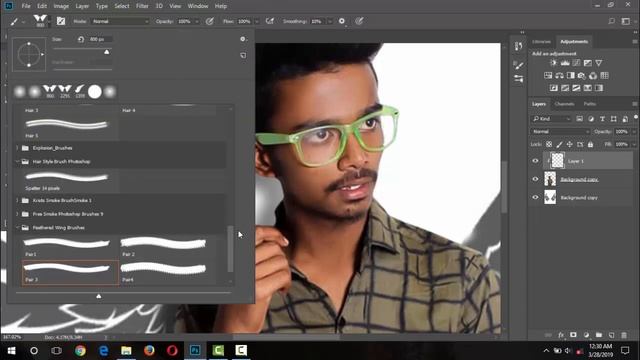The image size is (640, 360).
Task: Open the Flow value dropdown arrow
Action: coord(256,21)
